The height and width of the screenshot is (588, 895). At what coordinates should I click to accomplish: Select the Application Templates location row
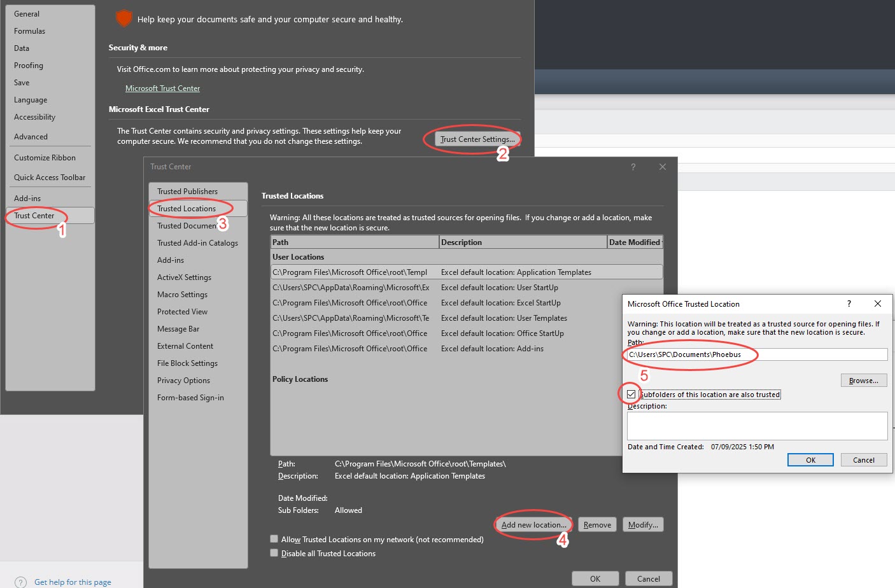coord(465,272)
